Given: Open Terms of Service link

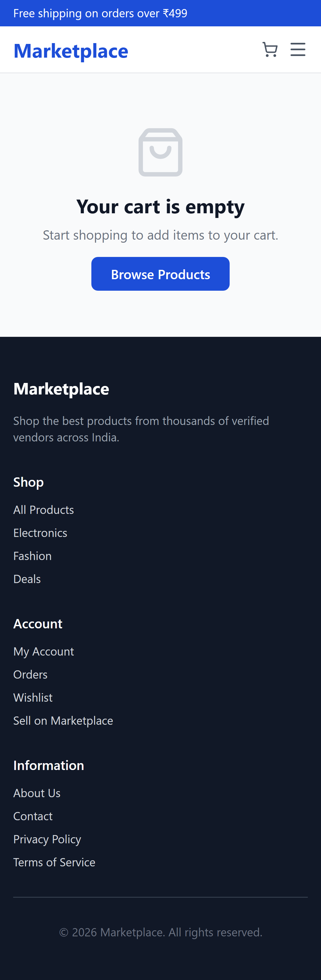Looking at the screenshot, I should click(54, 863).
